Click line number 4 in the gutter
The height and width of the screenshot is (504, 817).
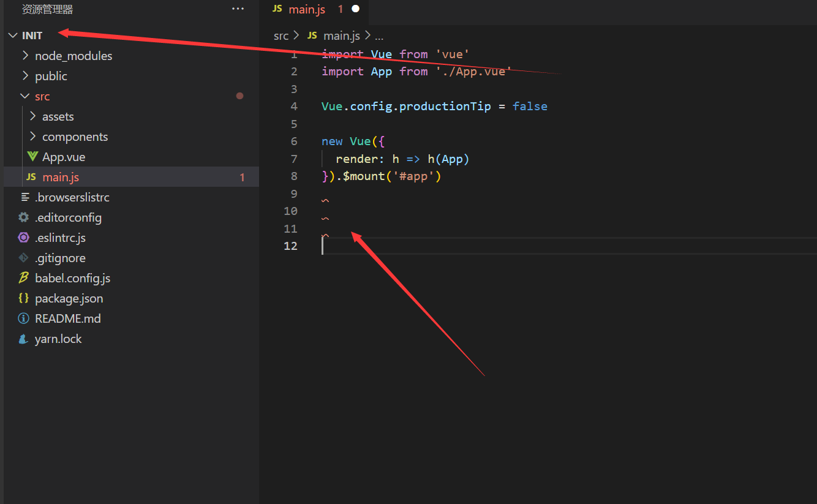tap(294, 107)
